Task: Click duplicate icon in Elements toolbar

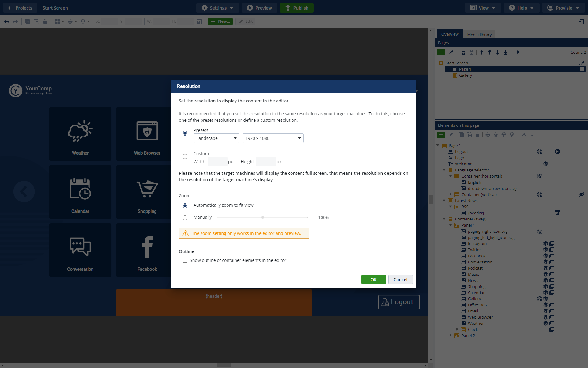Action: click(461, 135)
